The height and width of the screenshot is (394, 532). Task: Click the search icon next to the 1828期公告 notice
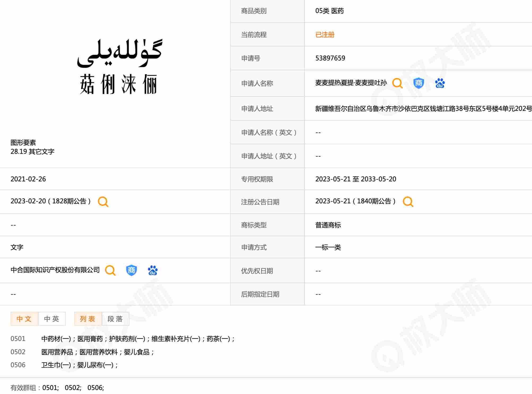103,202
